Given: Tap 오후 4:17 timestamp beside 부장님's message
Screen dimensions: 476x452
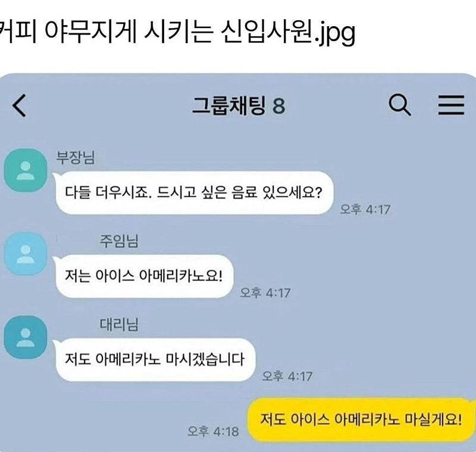Looking at the screenshot, I should (365, 209).
